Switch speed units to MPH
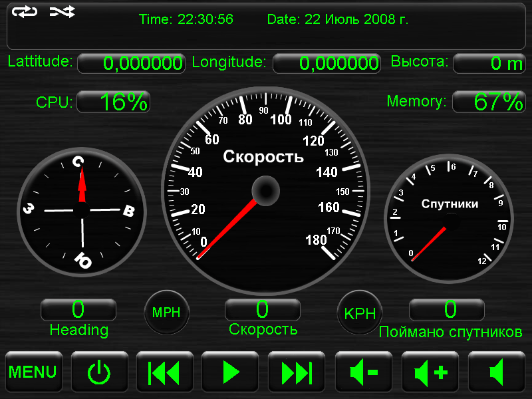532x399 pixels. (x=167, y=313)
